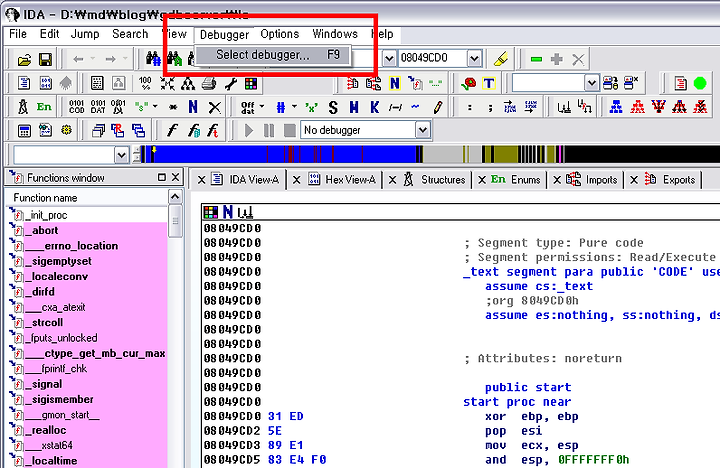The width and height of the screenshot is (720, 468).
Task: Click the bold S string icon
Action: 333,107
